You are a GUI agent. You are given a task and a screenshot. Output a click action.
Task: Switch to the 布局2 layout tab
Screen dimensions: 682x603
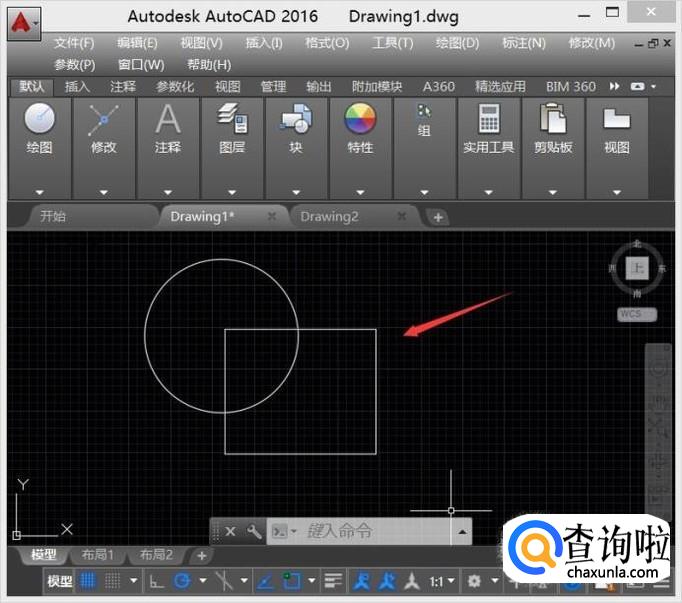(x=156, y=555)
